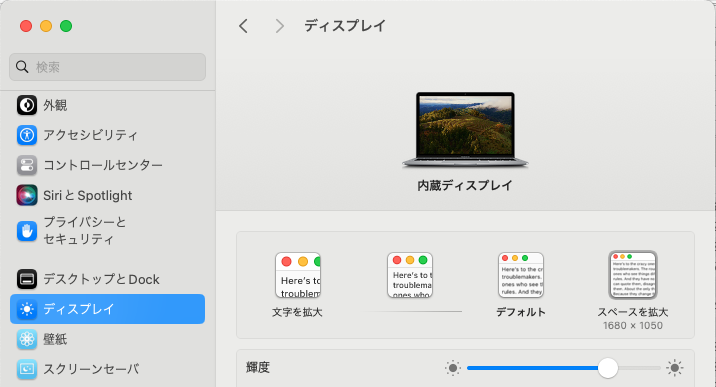Click the プライバシーとセキュリティ hand icon
Image resolution: width=716 pixels, height=387 pixels.
tap(27, 231)
